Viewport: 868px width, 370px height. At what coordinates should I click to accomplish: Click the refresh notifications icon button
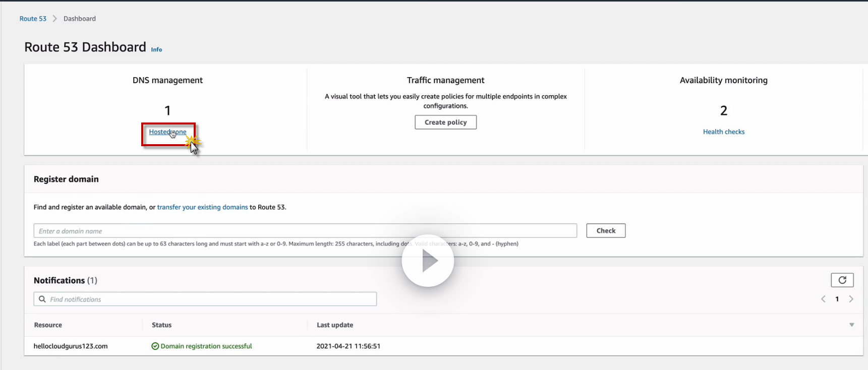click(842, 280)
